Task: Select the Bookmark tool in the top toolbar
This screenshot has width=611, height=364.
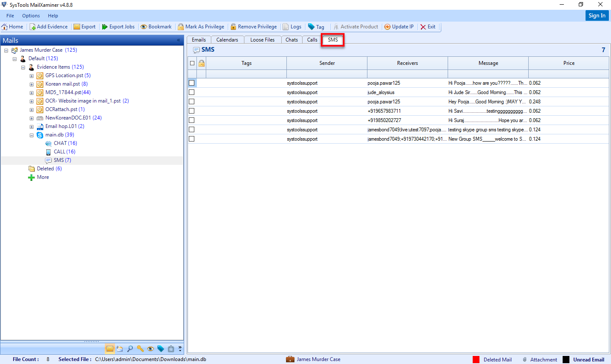Action: [156, 26]
